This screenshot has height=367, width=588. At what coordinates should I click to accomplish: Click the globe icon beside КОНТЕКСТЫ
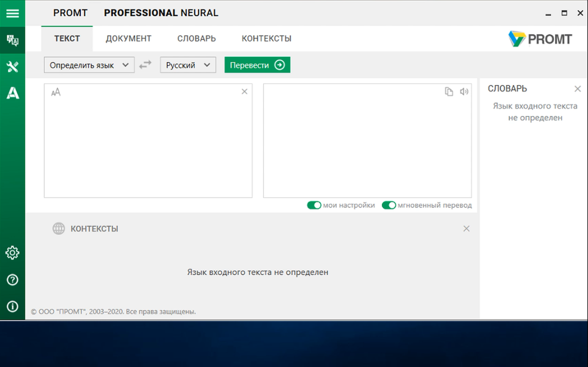click(x=59, y=229)
